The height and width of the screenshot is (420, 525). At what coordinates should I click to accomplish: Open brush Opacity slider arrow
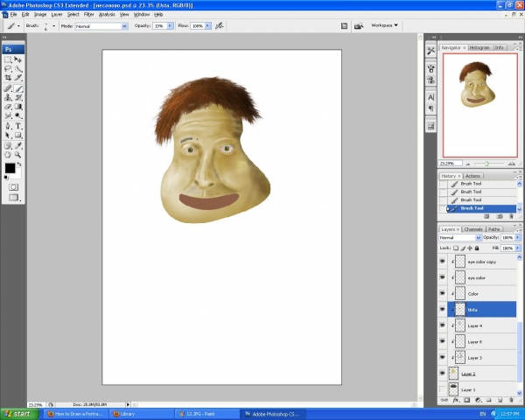pyautogui.click(x=170, y=25)
